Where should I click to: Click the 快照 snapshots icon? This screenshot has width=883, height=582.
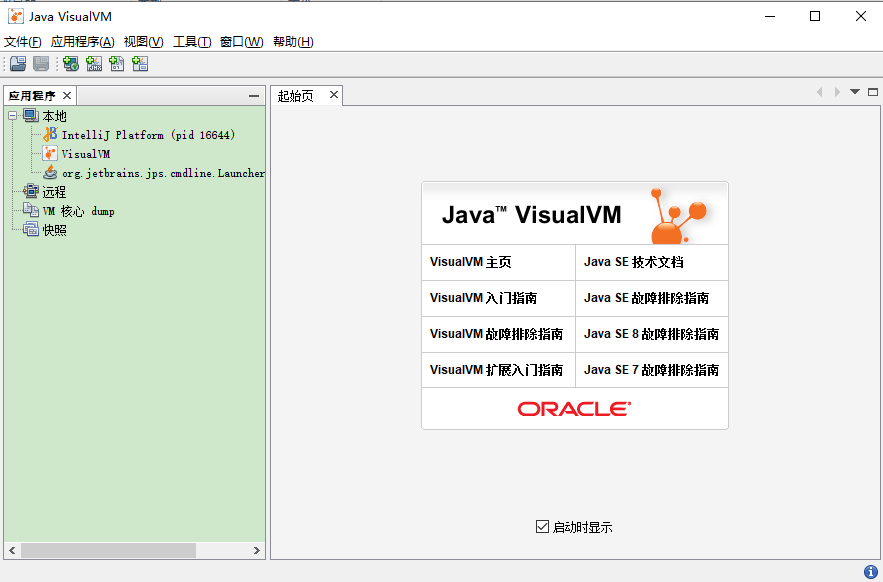click(x=31, y=230)
